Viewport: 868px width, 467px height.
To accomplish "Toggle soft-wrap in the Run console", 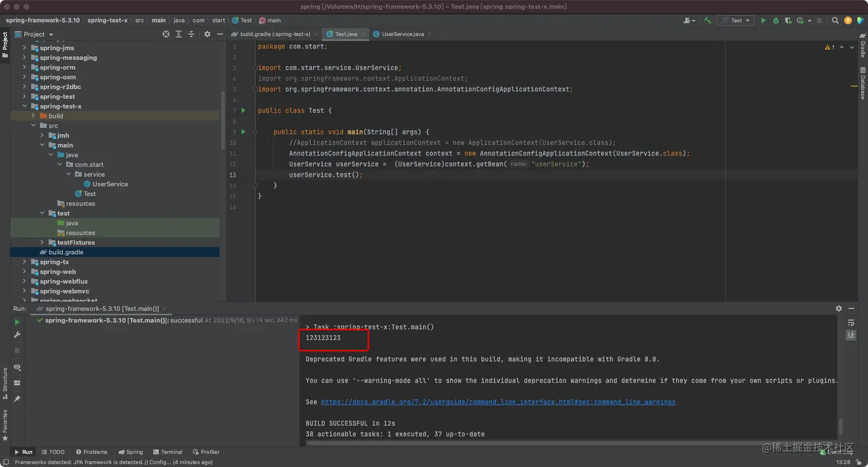I will 851,323.
